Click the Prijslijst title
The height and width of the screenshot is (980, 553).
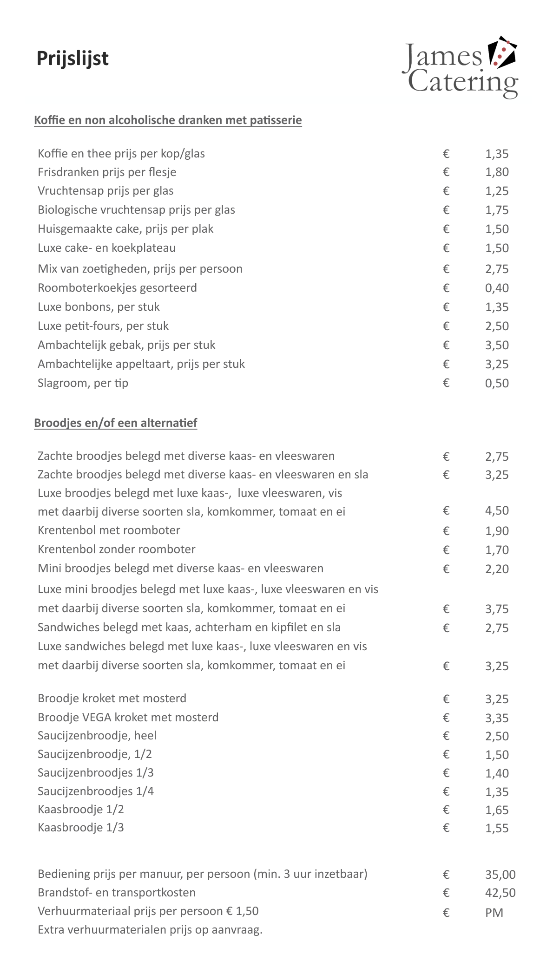(72, 59)
